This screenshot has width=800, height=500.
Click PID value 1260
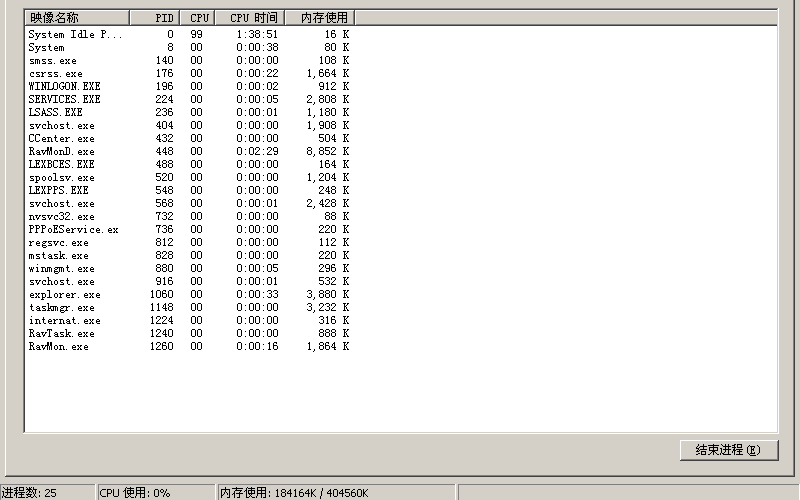(x=161, y=346)
